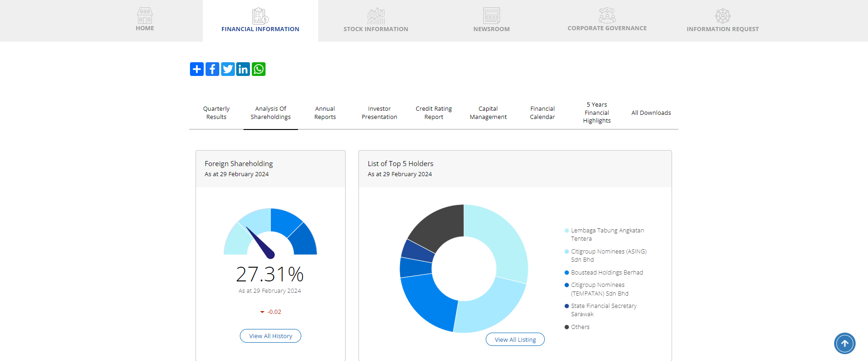Click the 27.31% foreign shareholding value
Viewport: 868px width, 361px height.
[x=270, y=275]
